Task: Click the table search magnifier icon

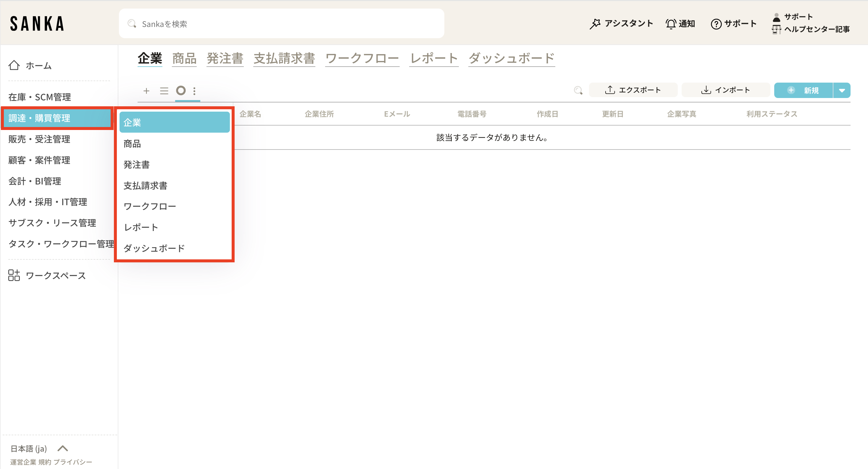Action: click(x=578, y=90)
